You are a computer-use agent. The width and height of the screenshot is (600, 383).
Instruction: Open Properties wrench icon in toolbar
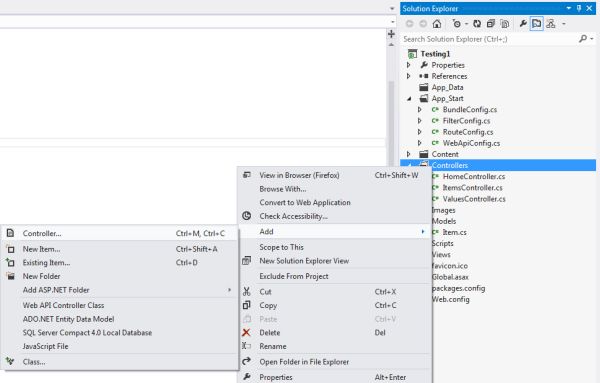click(x=523, y=24)
